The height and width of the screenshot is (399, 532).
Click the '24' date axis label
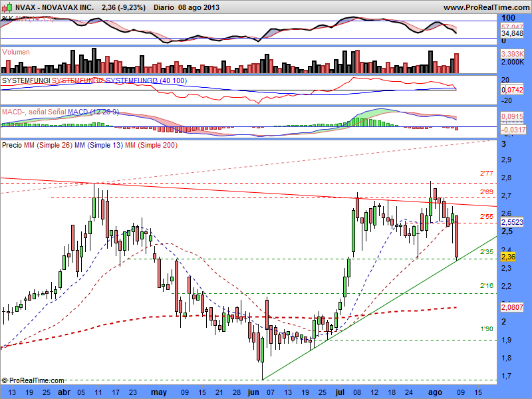408,392
